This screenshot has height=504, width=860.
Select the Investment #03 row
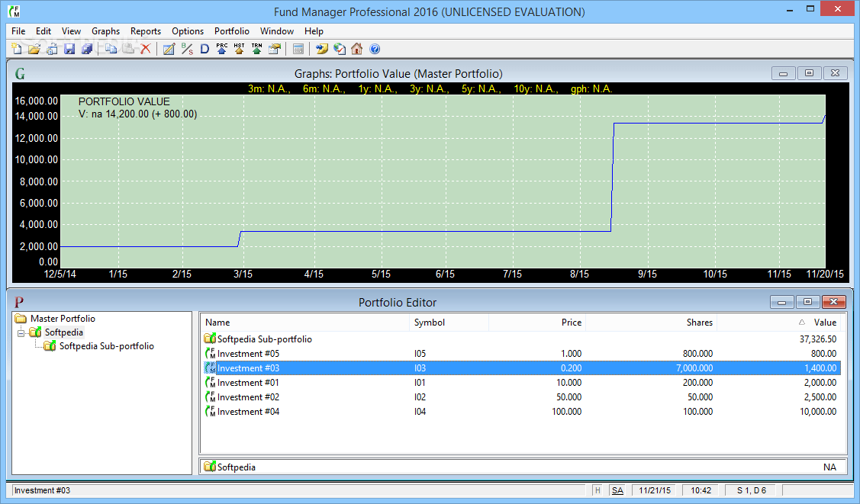click(520, 368)
